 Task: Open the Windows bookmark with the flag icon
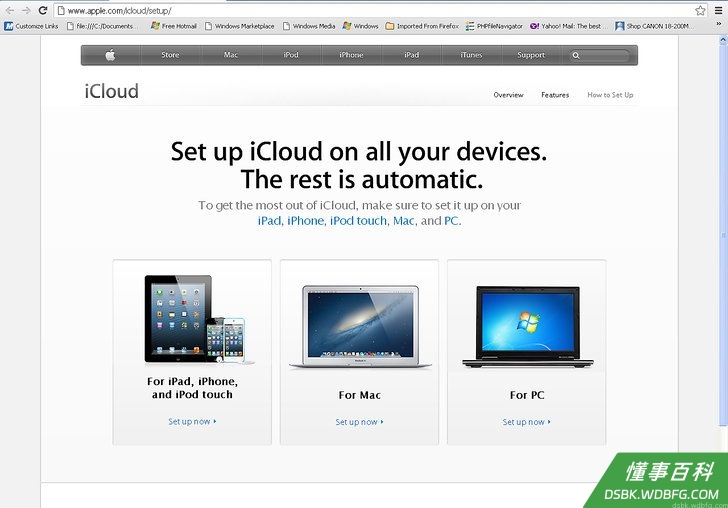click(360, 26)
